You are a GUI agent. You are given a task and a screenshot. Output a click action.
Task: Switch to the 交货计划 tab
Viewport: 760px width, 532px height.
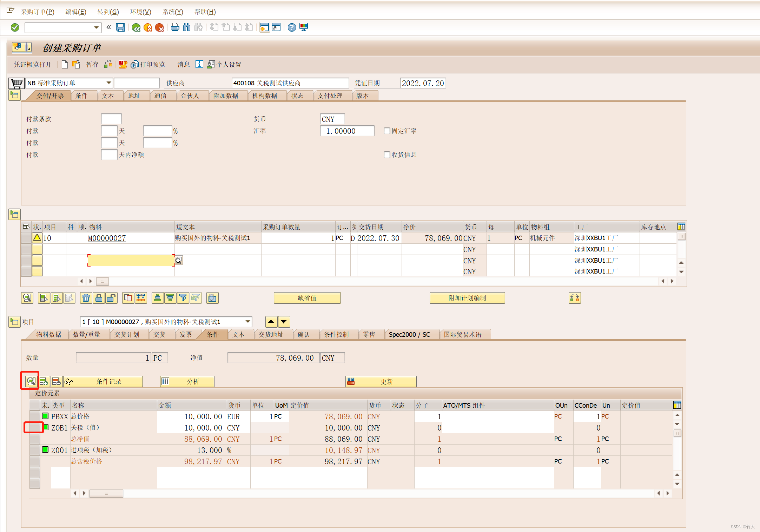(127, 335)
